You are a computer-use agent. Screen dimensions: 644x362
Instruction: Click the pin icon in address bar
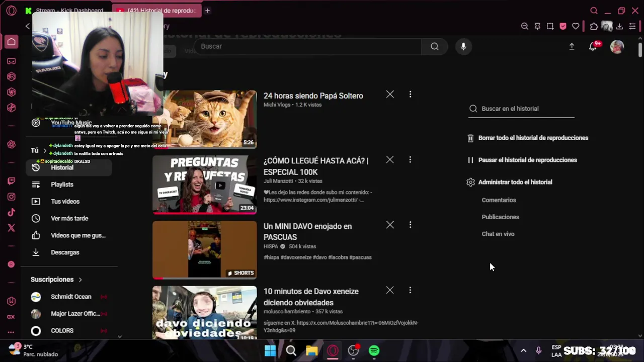coord(537,26)
